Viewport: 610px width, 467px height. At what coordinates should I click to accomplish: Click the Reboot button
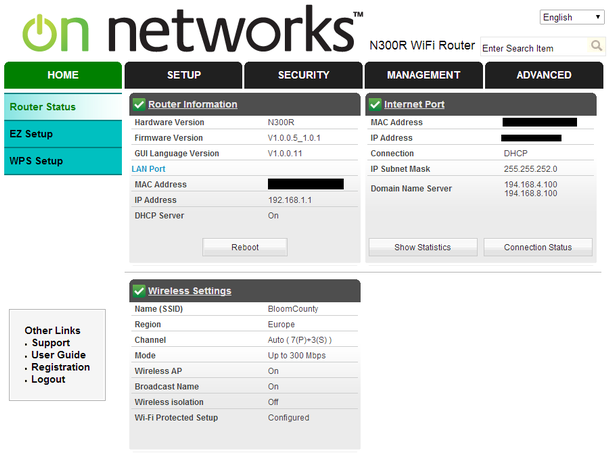pos(245,247)
